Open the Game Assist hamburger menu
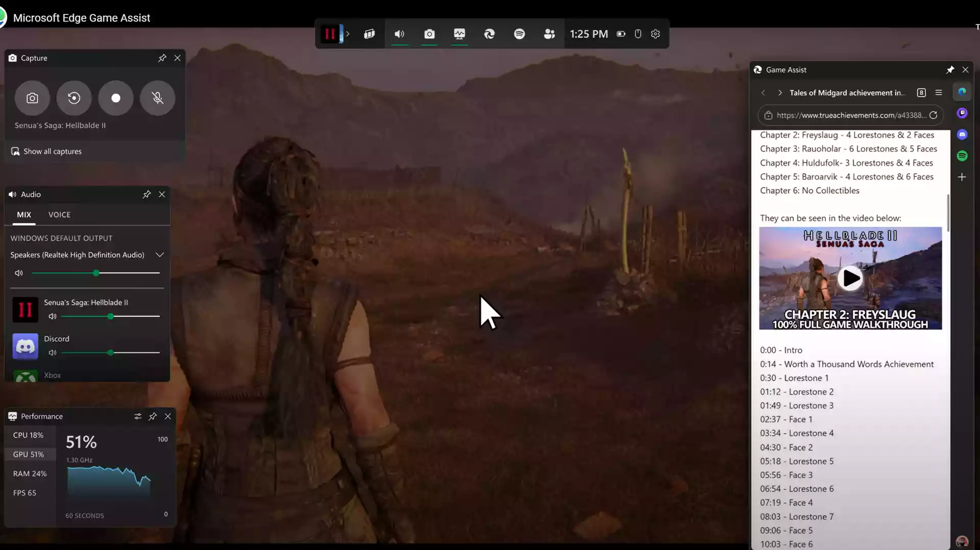The width and height of the screenshot is (980, 550). pyautogui.click(x=939, y=93)
